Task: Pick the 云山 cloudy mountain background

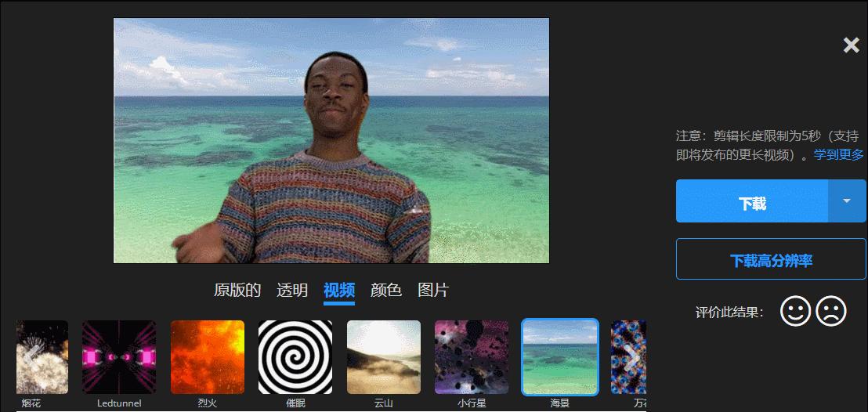Action: [384, 357]
